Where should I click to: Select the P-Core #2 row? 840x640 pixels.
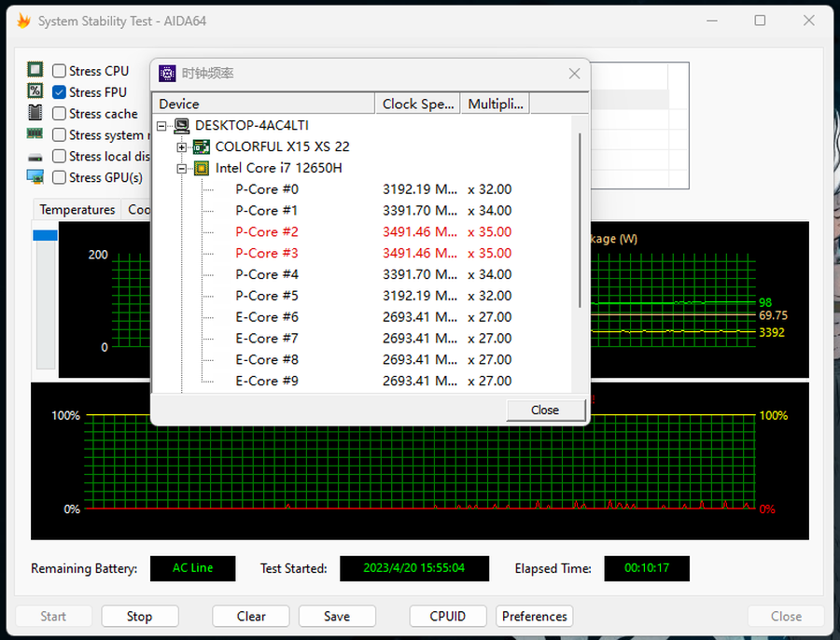click(267, 231)
